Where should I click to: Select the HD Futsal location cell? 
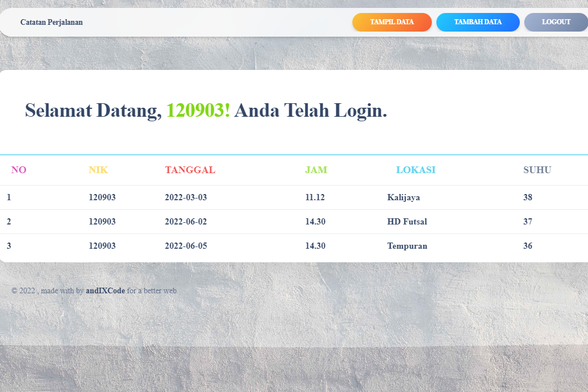(406, 222)
